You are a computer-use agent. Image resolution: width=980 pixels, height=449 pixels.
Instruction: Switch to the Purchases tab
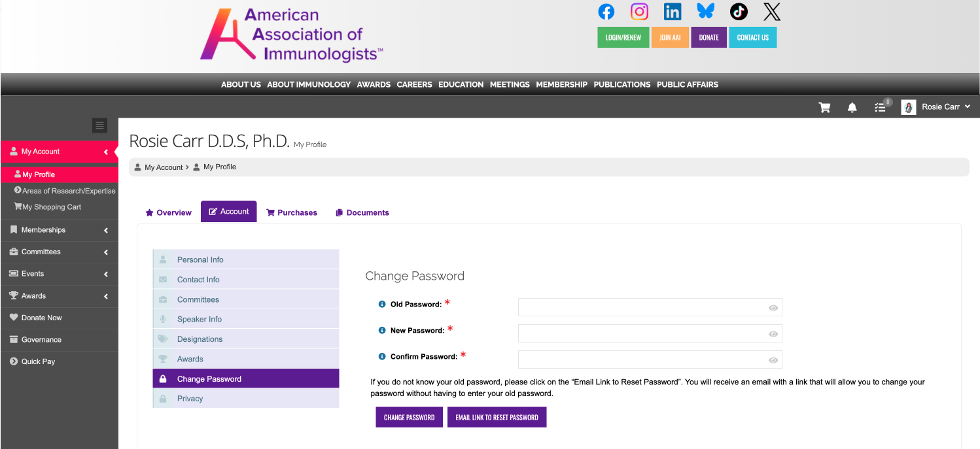(x=292, y=212)
